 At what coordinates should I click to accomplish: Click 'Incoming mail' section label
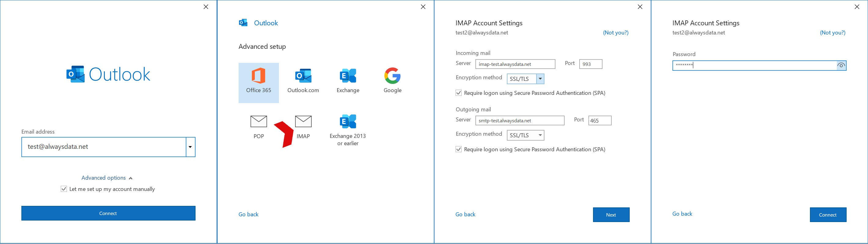pyautogui.click(x=473, y=53)
